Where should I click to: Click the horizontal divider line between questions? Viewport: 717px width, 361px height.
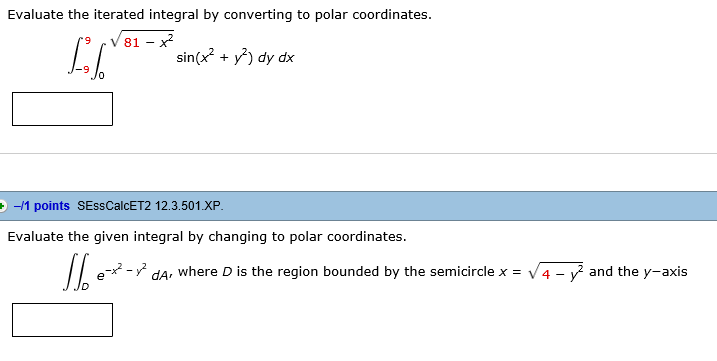tap(358, 154)
